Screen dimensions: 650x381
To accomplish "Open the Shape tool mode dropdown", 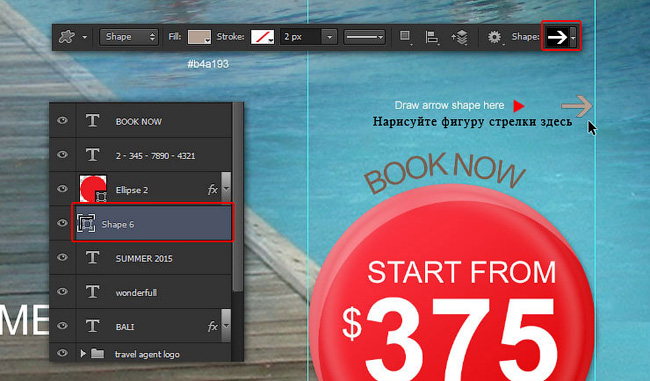I will point(129,37).
